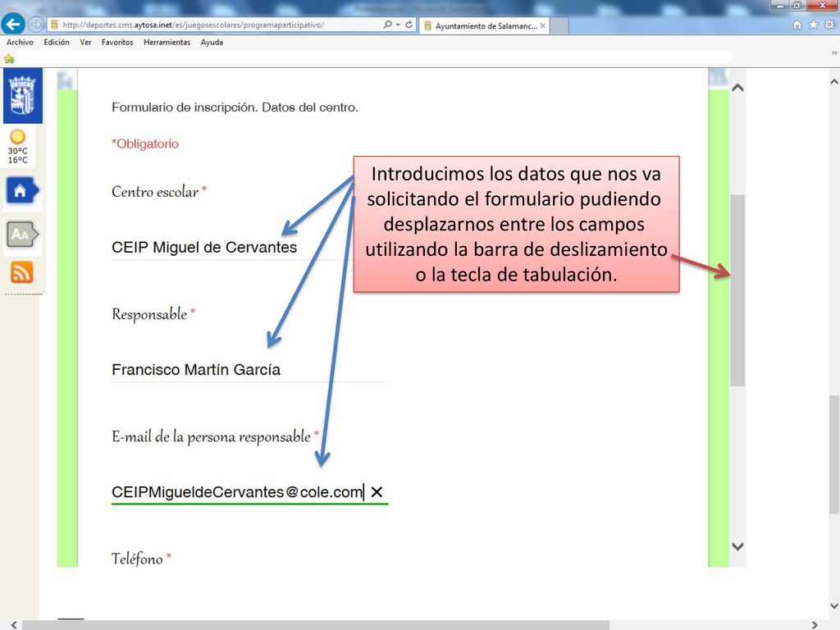Click the search magnifier icon in address bar
840x630 pixels.
click(387, 25)
